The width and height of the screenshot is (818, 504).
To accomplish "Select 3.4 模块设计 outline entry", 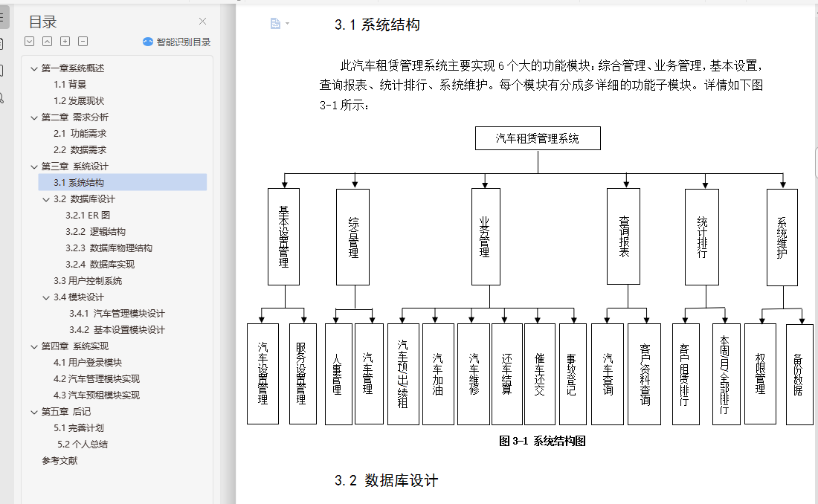I will 79,297.
